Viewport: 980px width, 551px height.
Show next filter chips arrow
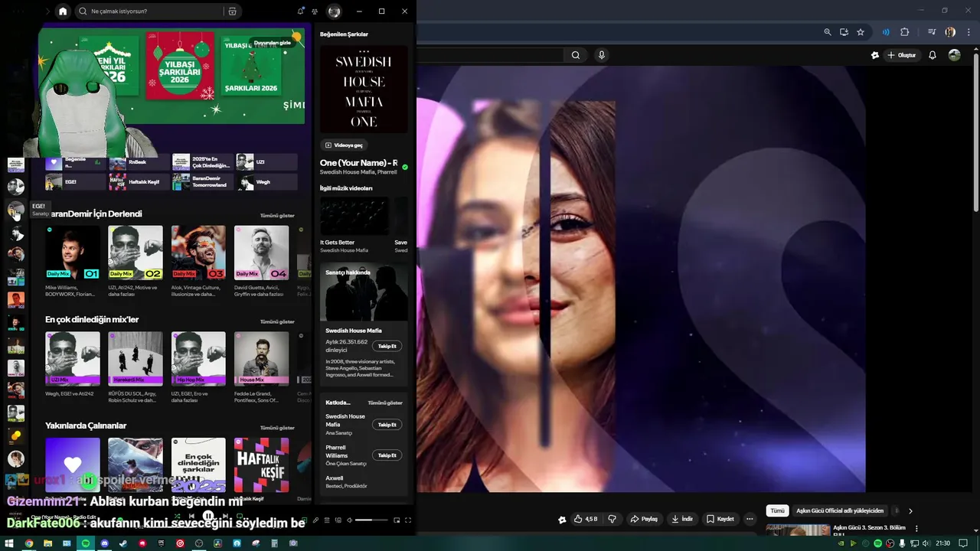pyautogui.click(x=910, y=510)
